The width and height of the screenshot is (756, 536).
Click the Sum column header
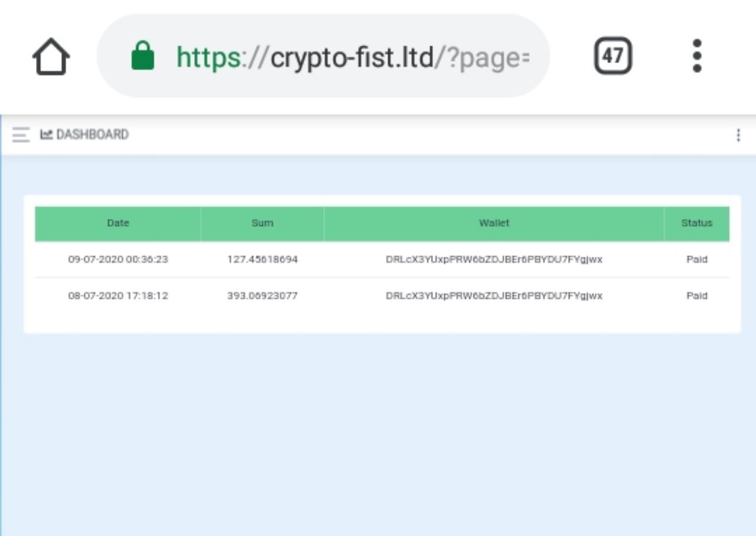coord(262,223)
